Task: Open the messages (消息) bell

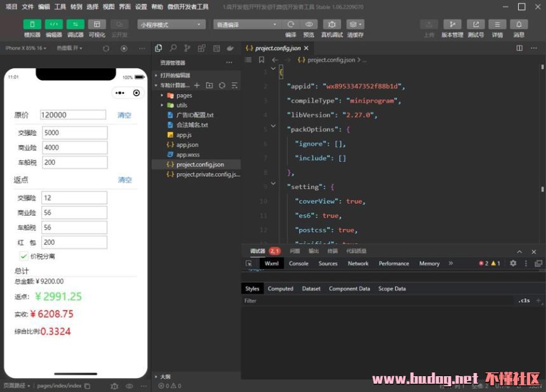Action: tap(519, 24)
